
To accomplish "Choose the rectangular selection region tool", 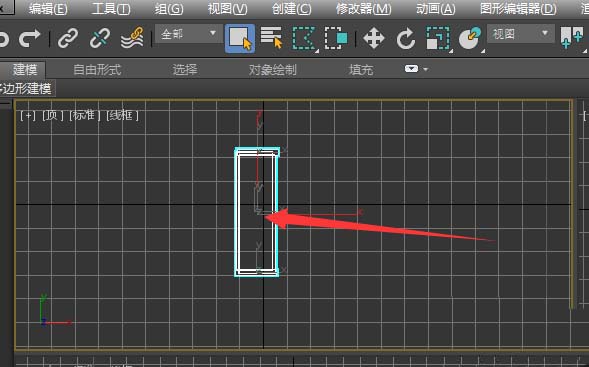I will coord(304,38).
